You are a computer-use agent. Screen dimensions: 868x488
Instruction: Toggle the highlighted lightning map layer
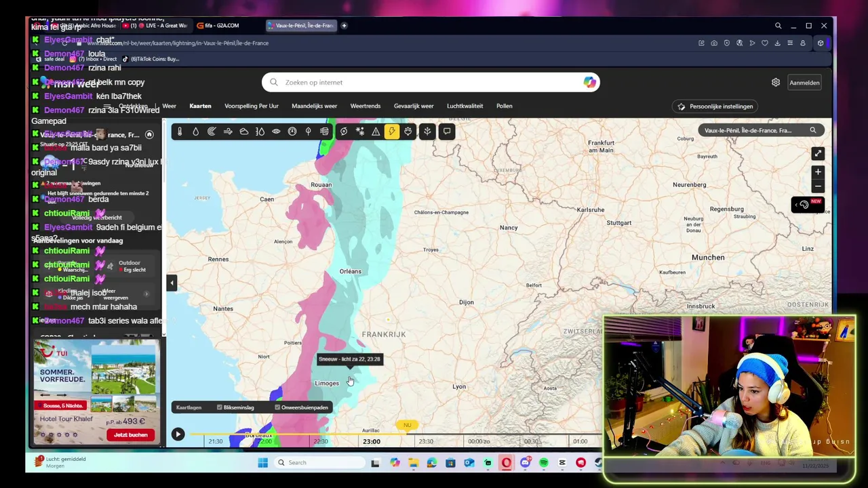(x=392, y=131)
